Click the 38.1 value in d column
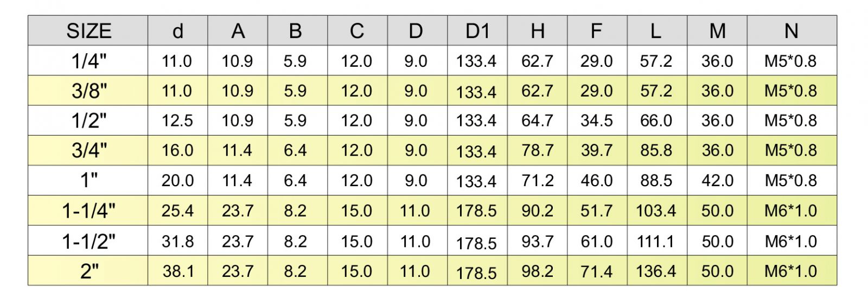 click(178, 271)
